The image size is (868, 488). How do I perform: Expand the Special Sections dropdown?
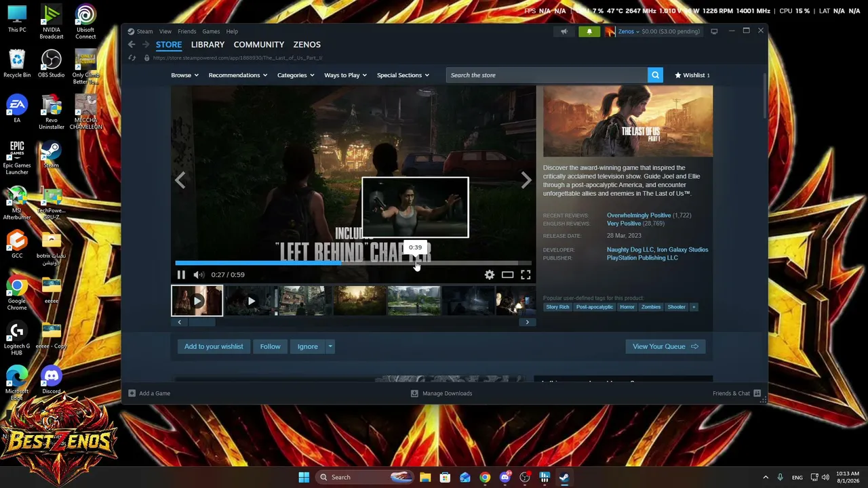pos(403,75)
